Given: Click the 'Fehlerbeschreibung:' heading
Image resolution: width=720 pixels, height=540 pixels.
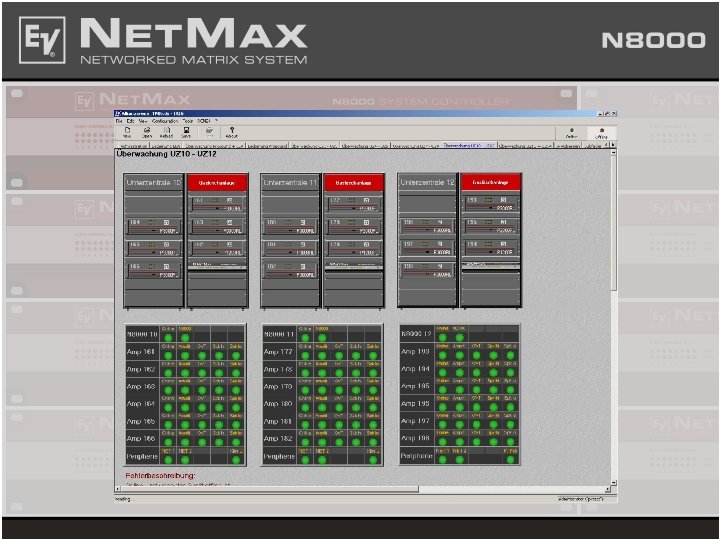Looking at the screenshot, I should [x=160, y=475].
